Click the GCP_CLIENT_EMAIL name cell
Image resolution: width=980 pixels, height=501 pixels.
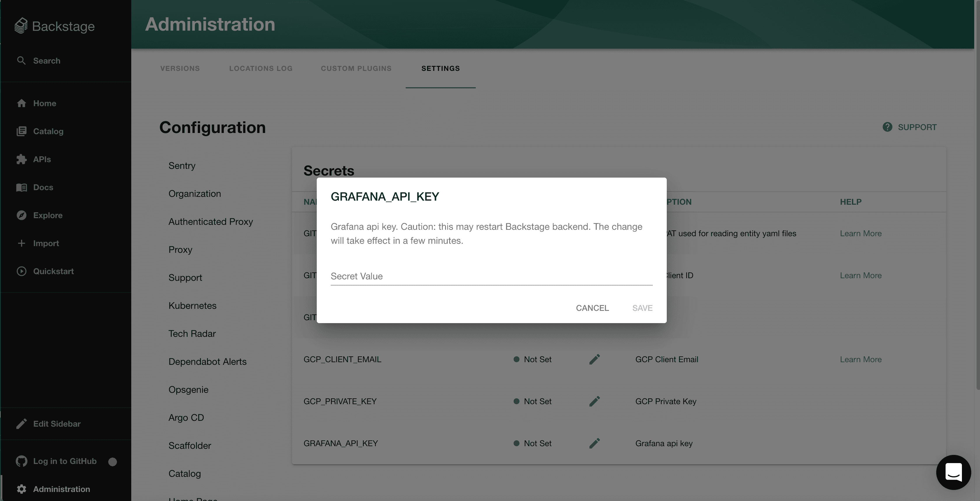(342, 360)
